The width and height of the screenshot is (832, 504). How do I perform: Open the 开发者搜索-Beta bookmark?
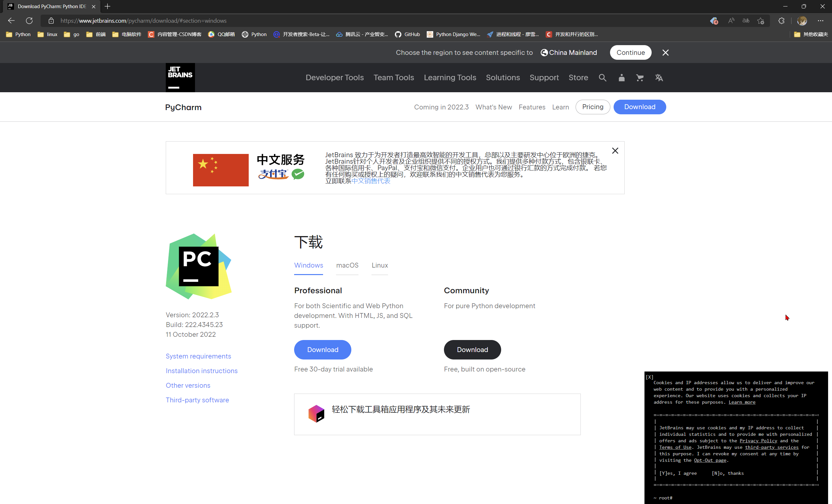coord(302,34)
